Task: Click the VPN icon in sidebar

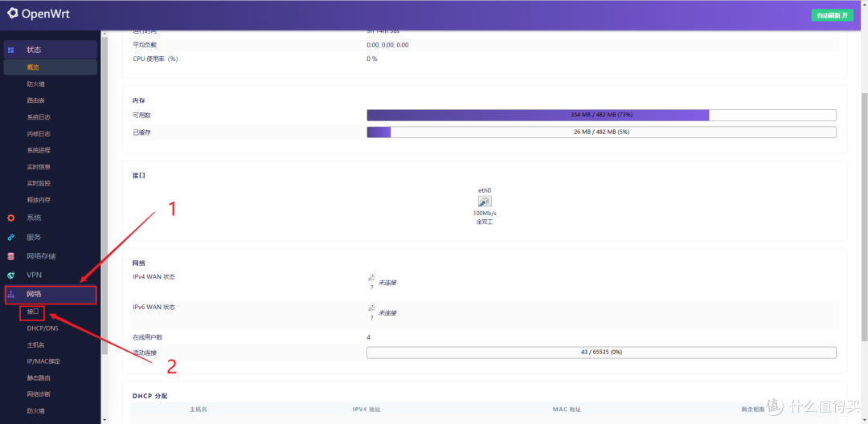Action: pos(10,275)
